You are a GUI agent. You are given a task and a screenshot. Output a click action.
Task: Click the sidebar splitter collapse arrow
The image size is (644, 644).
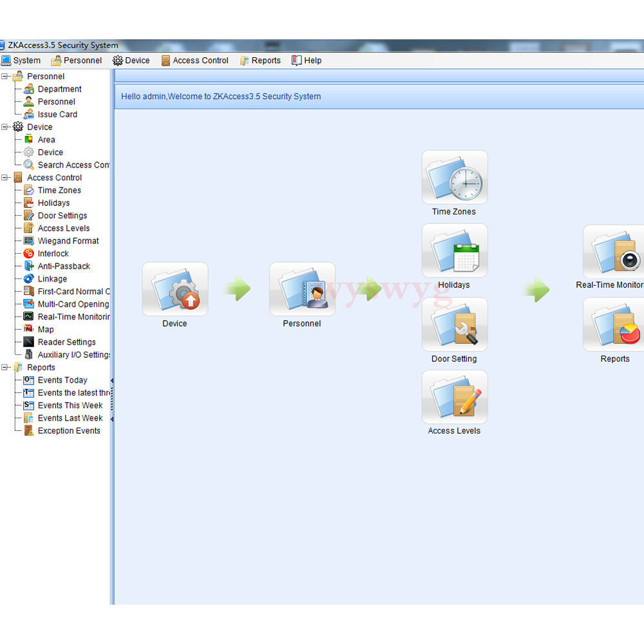(112, 381)
